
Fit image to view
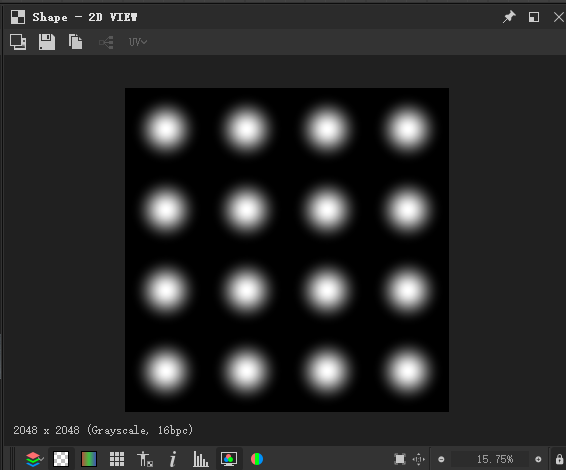[x=400, y=459]
